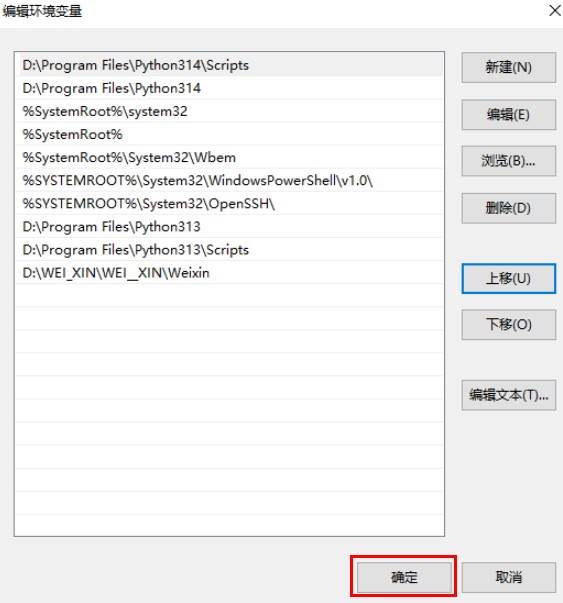This screenshot has height=603, width=563.
Task: Cancel the dialog with 取消
Action: pyautogui.click(x=508, y=577)
